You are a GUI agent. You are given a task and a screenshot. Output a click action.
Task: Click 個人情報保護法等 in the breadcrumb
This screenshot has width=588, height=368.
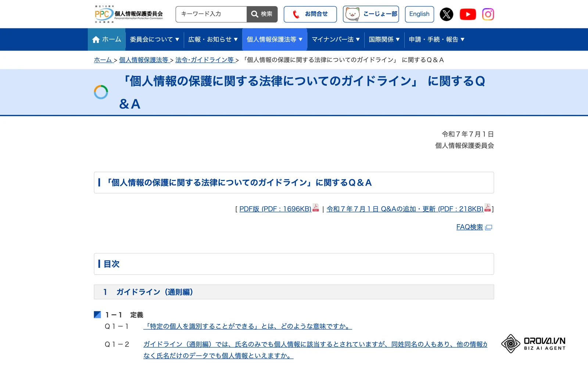coord(144,60)
